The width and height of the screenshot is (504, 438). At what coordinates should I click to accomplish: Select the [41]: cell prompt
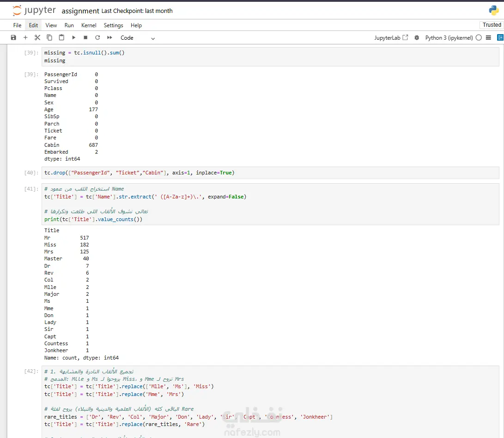click(31, 189)
